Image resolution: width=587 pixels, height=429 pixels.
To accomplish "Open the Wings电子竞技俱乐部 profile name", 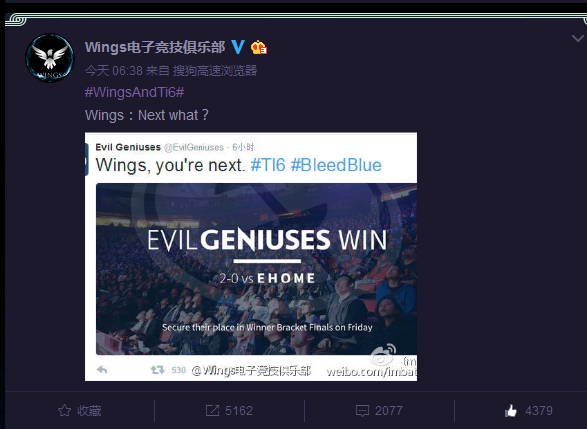I will click(155, 48).
